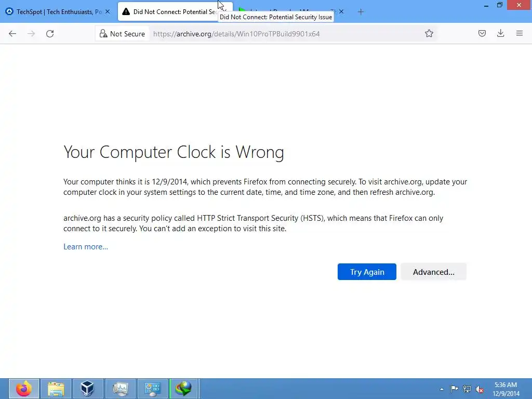Open the system monitor taskbar icon
Viewport: 532px width, 399px height.
click(x=121, y=389)
